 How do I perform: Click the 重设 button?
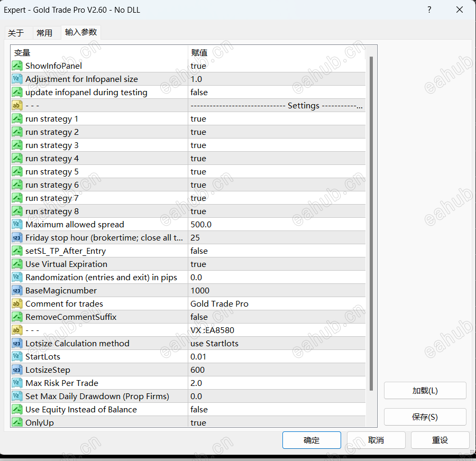point(440,440)
